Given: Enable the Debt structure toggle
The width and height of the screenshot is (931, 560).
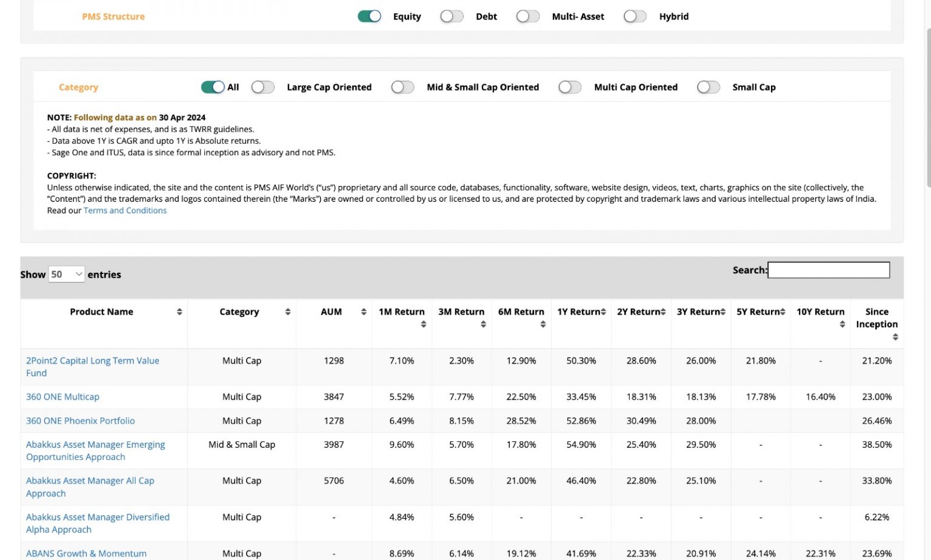Looking at the screenshot, I should click(452, 16).
